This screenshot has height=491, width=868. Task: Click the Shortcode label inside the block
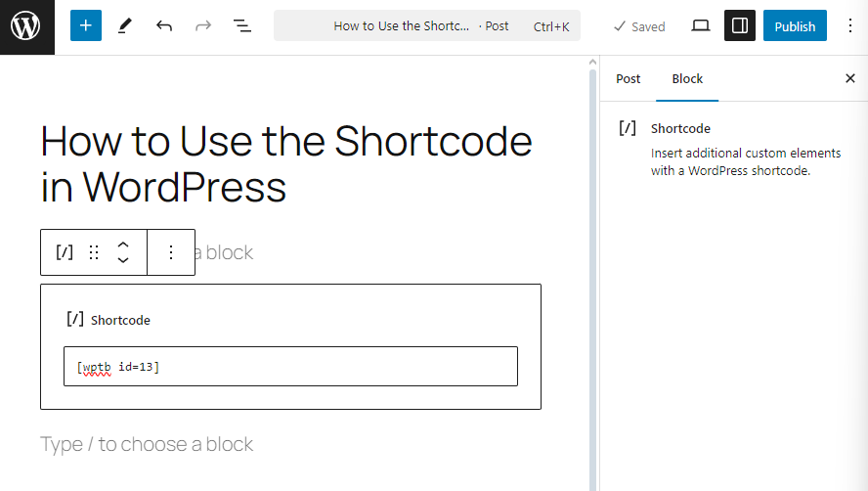pyautogui.click(x=120, y=320)
